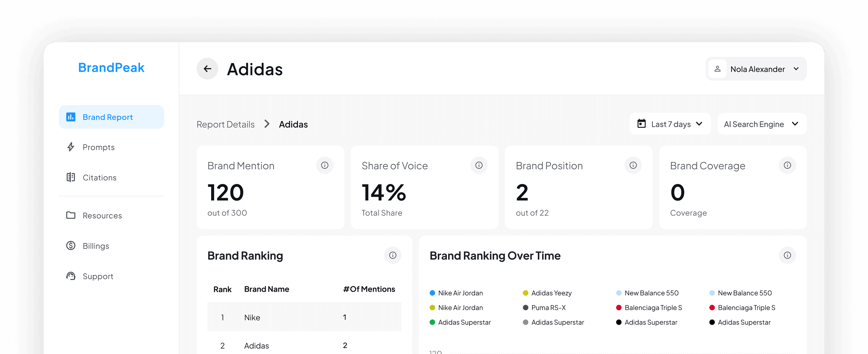Open Billings via the dollar icon

point(71,246)
